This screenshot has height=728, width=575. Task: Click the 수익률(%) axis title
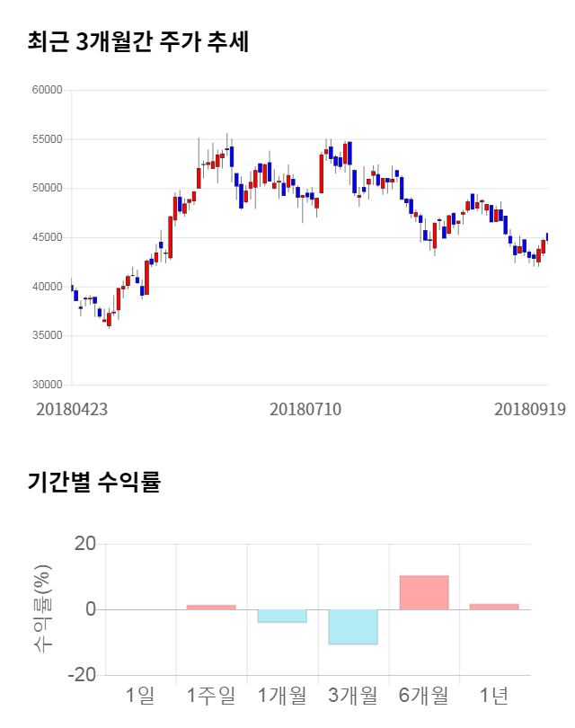(x=43, y=608)
